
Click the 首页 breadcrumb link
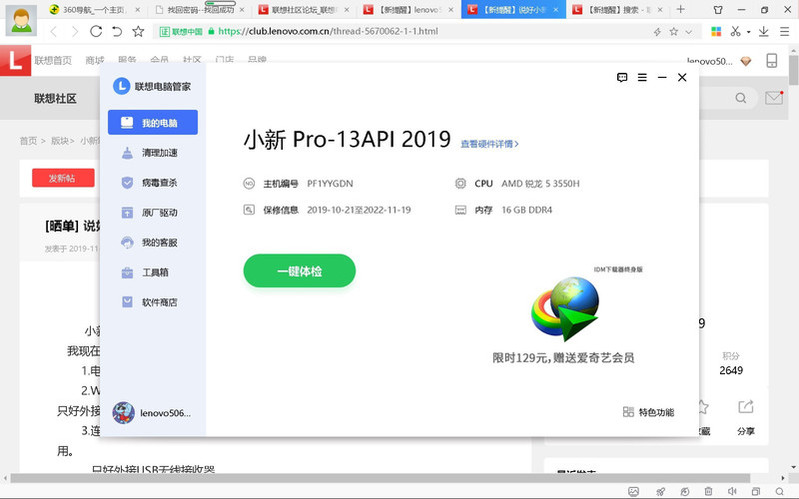pos(28,141)
